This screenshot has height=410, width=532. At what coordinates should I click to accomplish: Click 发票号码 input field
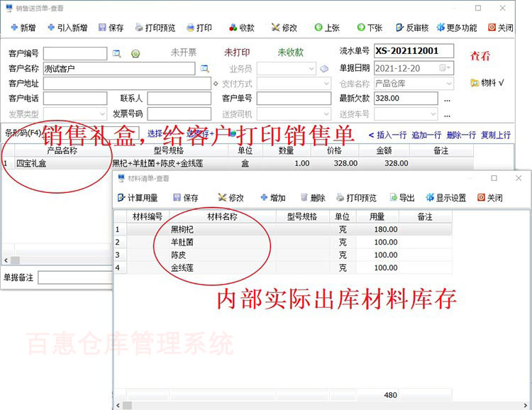point(179,114)
